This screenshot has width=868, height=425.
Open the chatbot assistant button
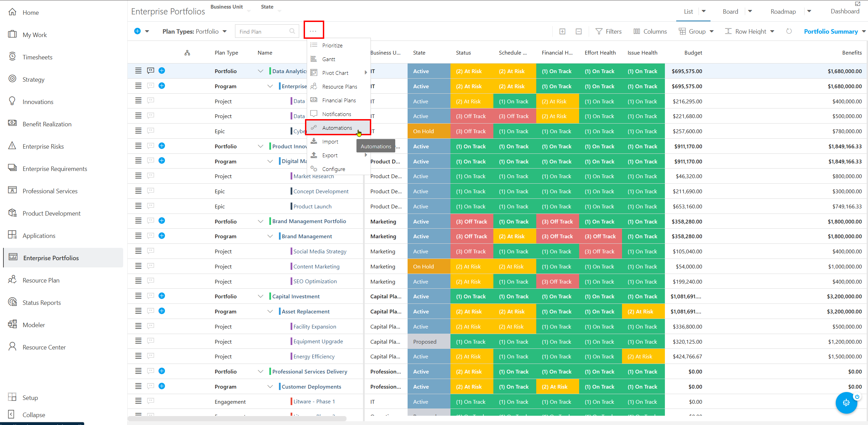pos(846,403)
